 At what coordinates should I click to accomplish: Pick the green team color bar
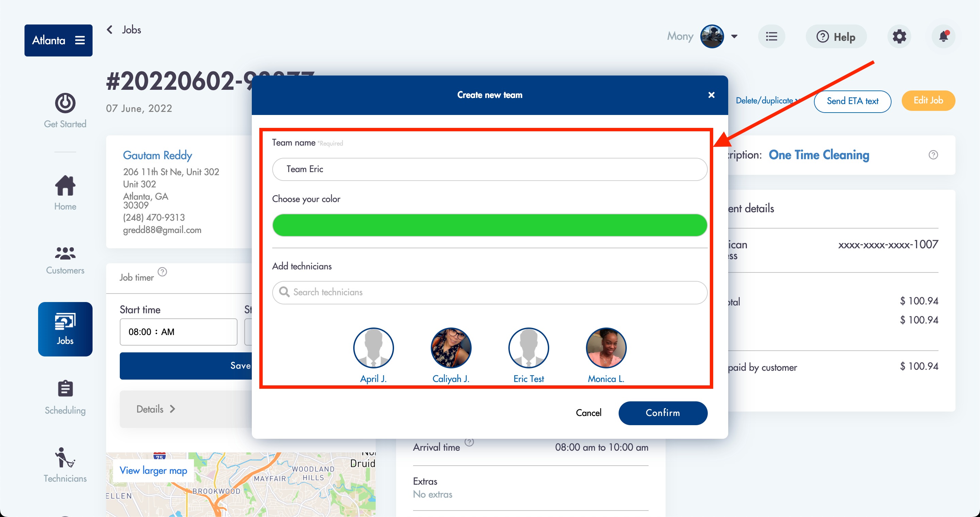click(x=490, y=225)
